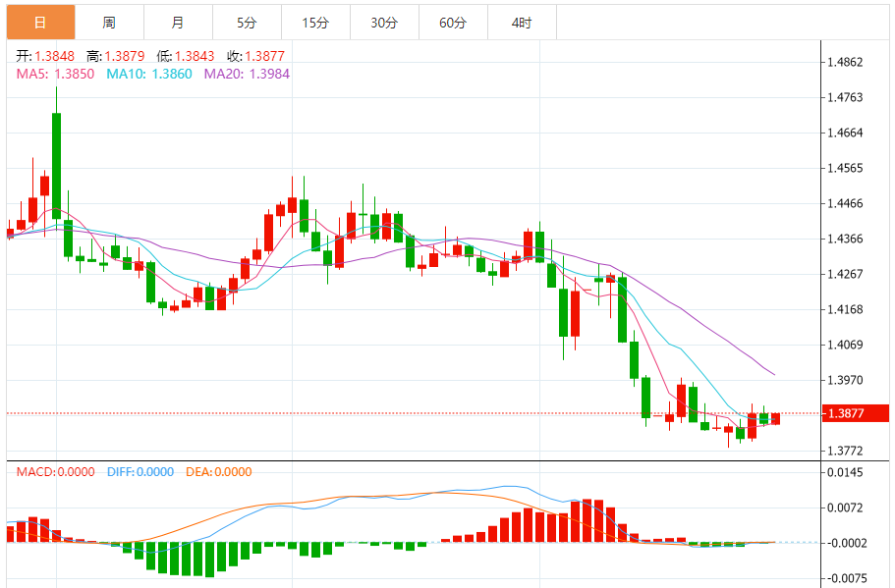Screen dimensions: 895x588
Task: Click the 0.0072 MACD axis label
Action: [845, 508]
